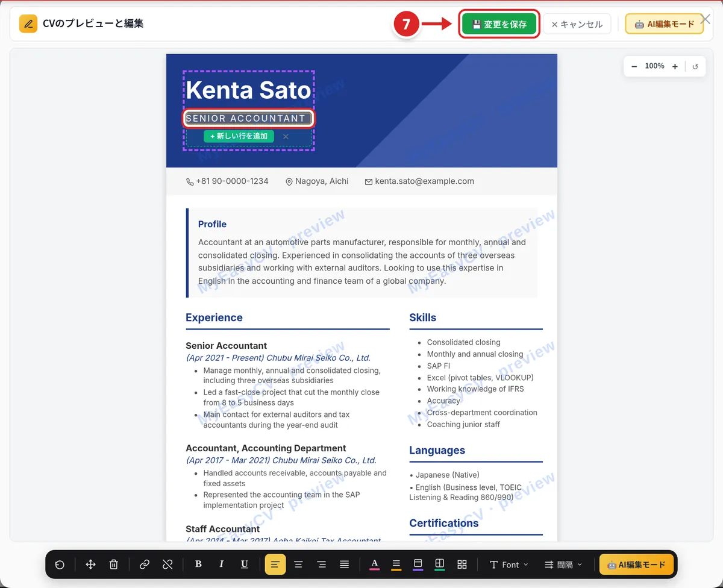
Task: Click the insert link icon
Action: [145, 565]
